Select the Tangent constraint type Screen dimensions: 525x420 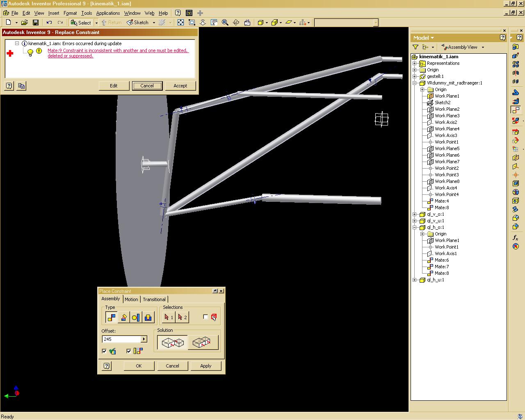pos(136,317)
